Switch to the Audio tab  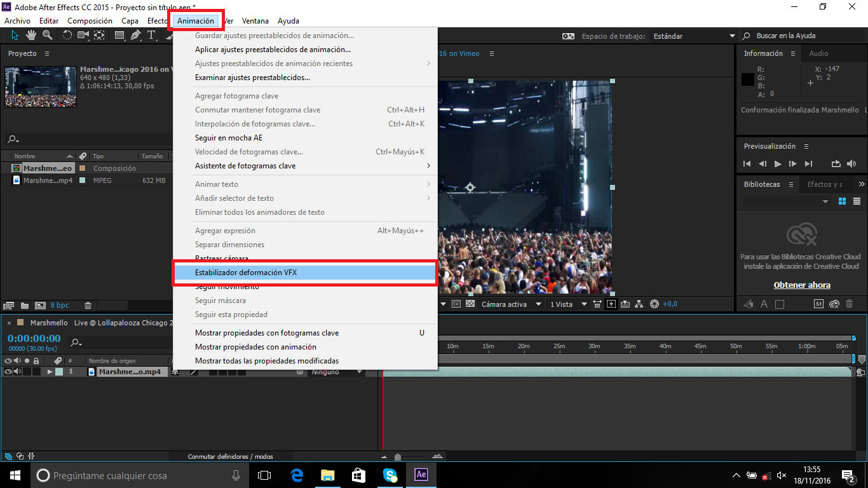tap(819, 54)
